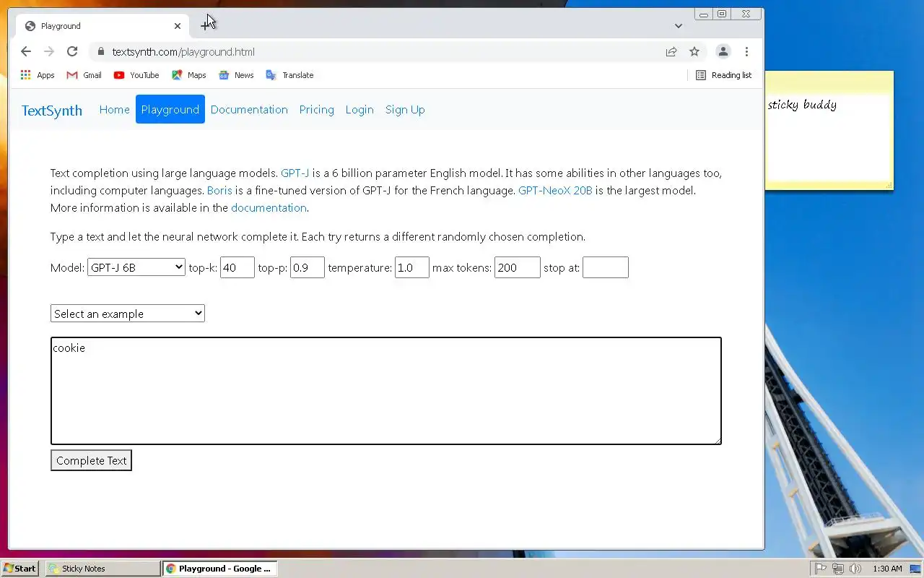Follow the GPT-NeoX 20B link

point(555,191)
